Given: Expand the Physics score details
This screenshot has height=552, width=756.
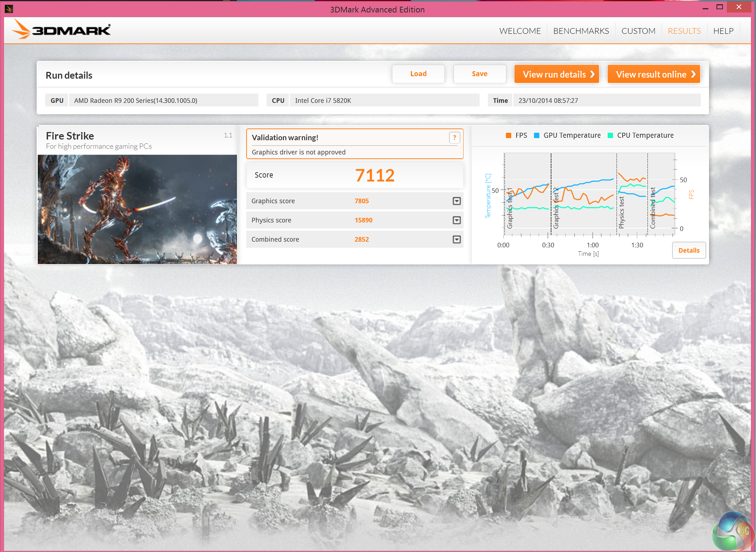Looking at the screenshot, I should 456,220.
